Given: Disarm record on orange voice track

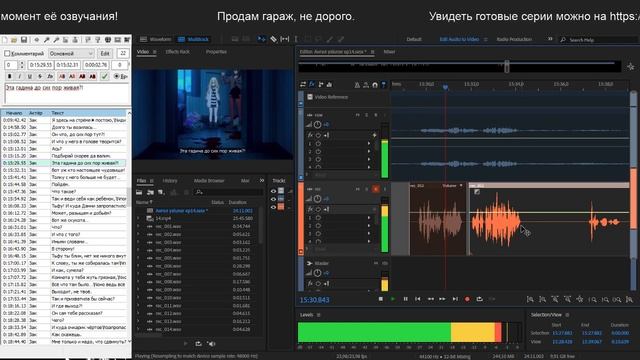Looking at the screenshot, I should (x=376, y=189).
